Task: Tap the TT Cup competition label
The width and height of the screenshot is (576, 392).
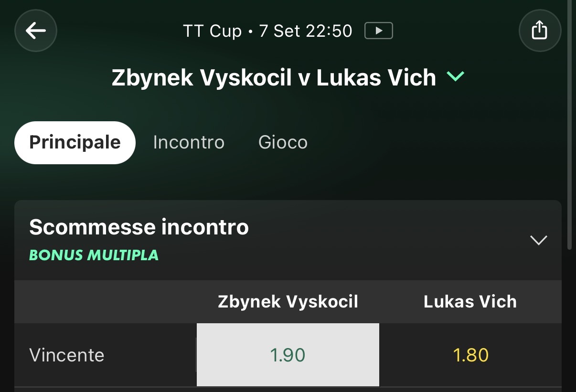Action: click(x=213, y=31)
